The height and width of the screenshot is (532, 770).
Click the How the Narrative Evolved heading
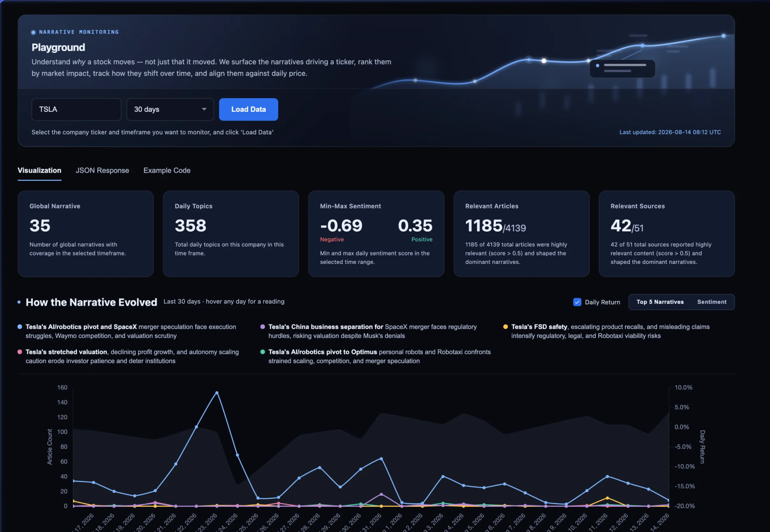click(x=91, y=302)
